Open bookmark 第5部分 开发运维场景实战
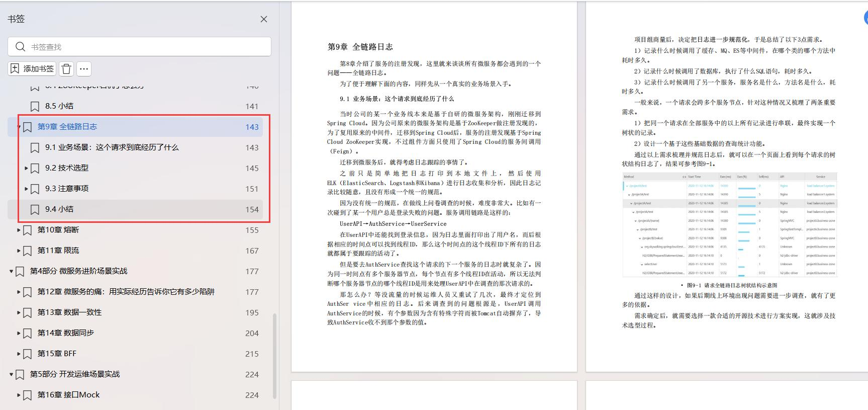This screenshot has width=868, height=410. [75, 374]
